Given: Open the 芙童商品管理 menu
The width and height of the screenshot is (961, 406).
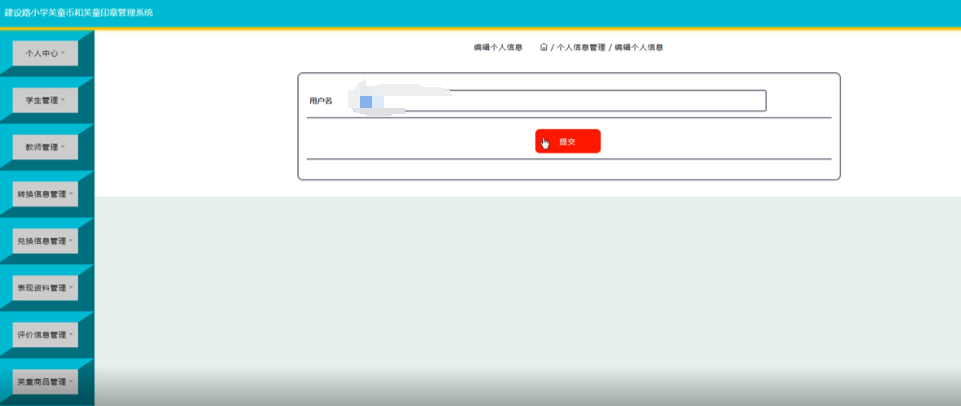Looking at the screenshot, I should [x=45, y=381].
